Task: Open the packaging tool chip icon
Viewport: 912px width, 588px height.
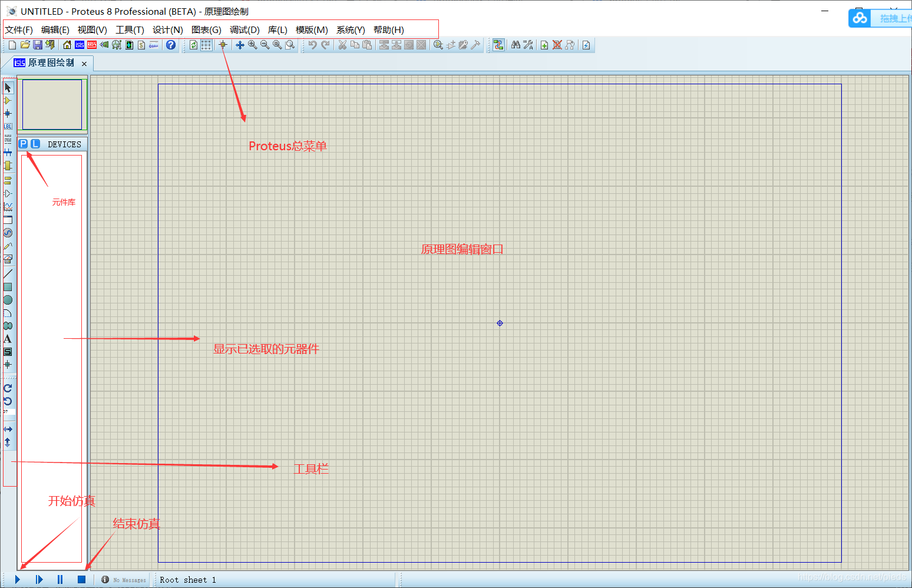Action: click(463, 45)
